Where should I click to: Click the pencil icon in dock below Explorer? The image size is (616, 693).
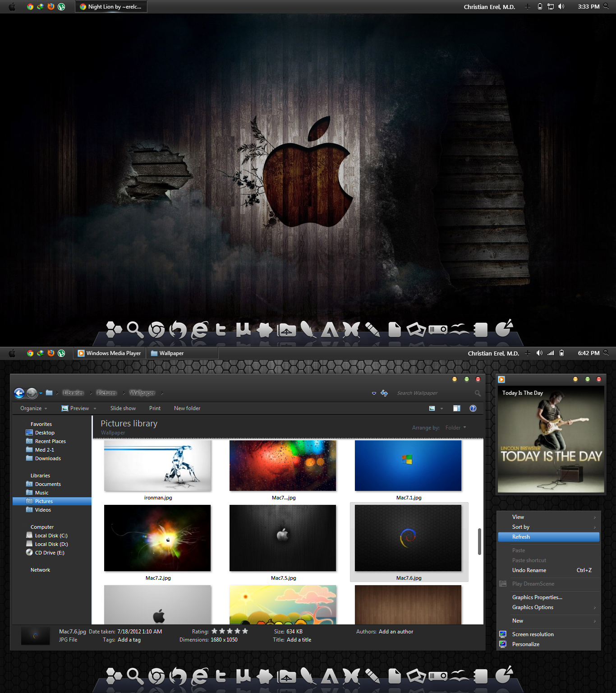click(372, 676)
